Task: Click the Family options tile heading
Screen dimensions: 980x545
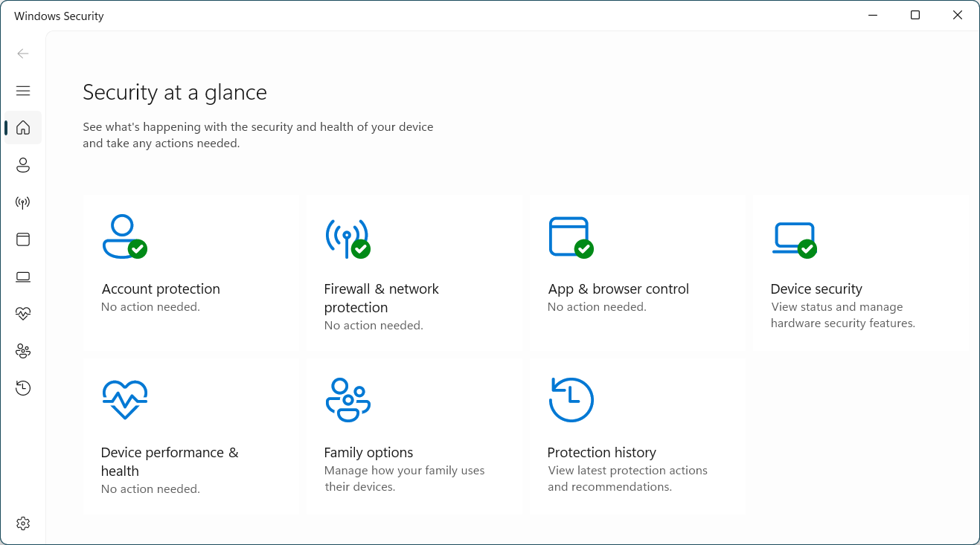Action: click(x=368, y=453)
